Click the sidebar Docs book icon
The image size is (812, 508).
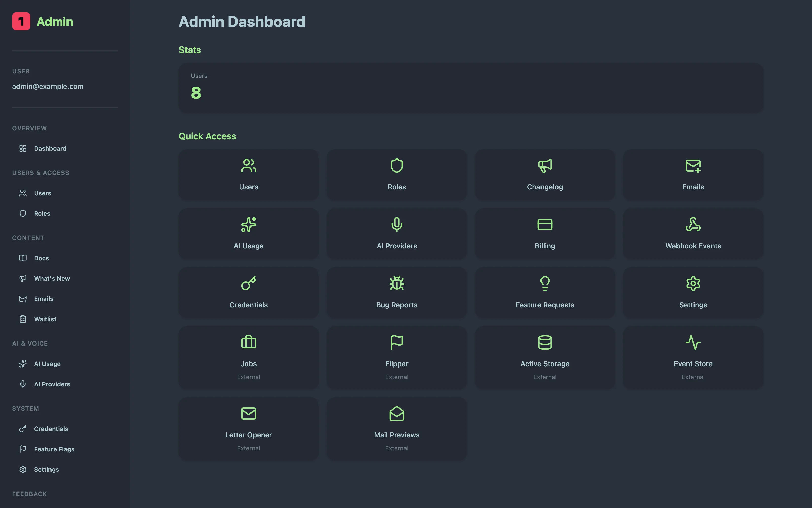[23, 258]
